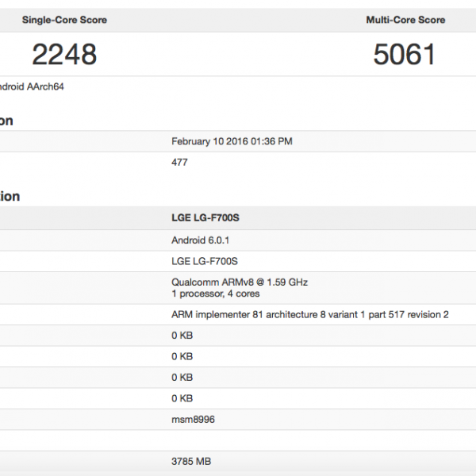Click the LGE LG-F700S value below Android 6.0.1
The height and width of the screenshot is (476, 476).
tap(205, 260)
